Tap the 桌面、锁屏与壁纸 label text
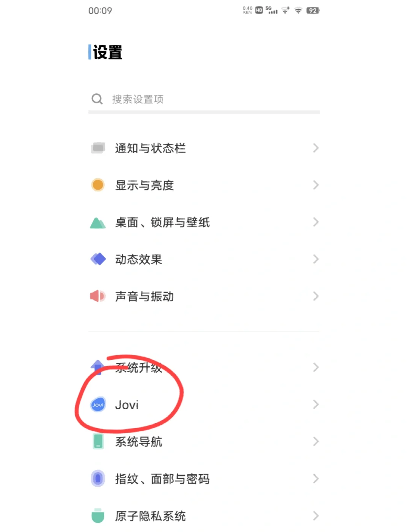 163,222
